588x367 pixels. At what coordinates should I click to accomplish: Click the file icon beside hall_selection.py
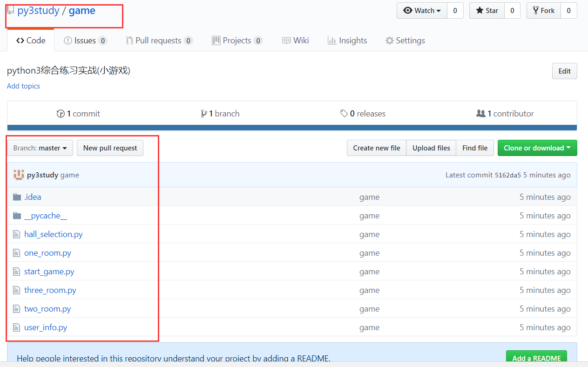pos(17,234)
